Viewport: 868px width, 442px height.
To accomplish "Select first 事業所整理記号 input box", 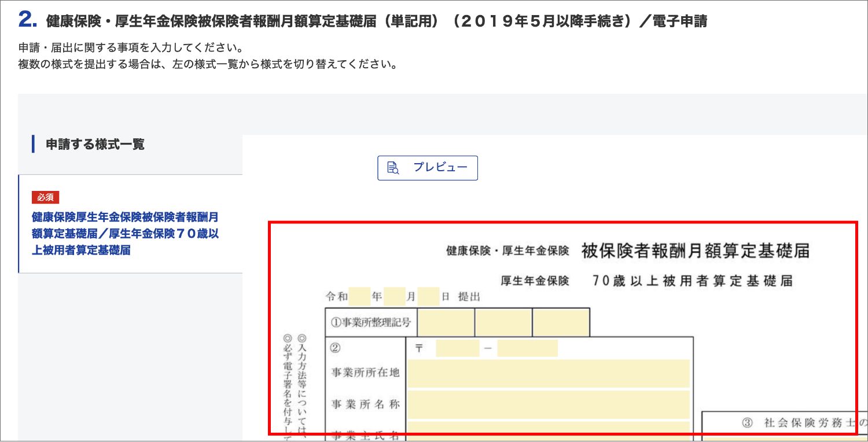I will click(x=446, y=322).
